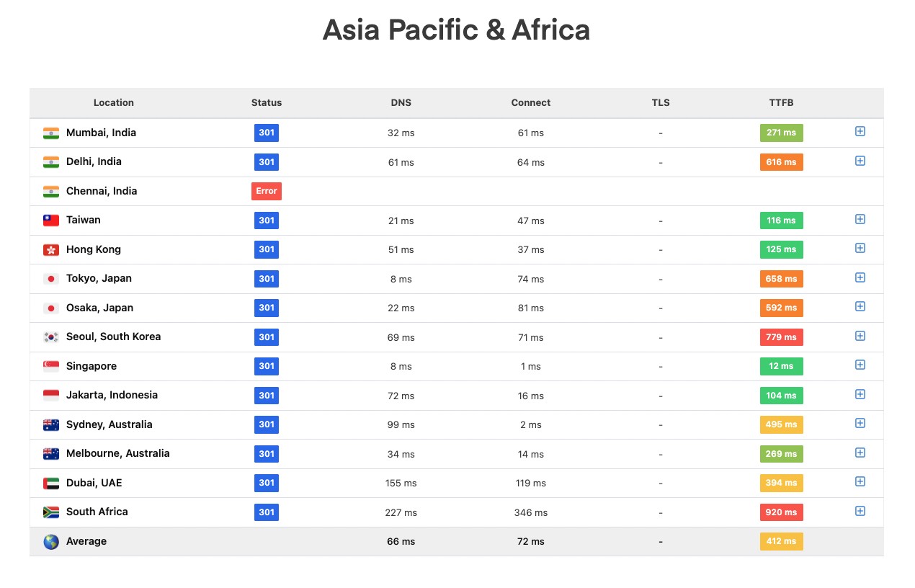Expand Taiwan row plus icon
Screen dimensions: 915x588
860,219
